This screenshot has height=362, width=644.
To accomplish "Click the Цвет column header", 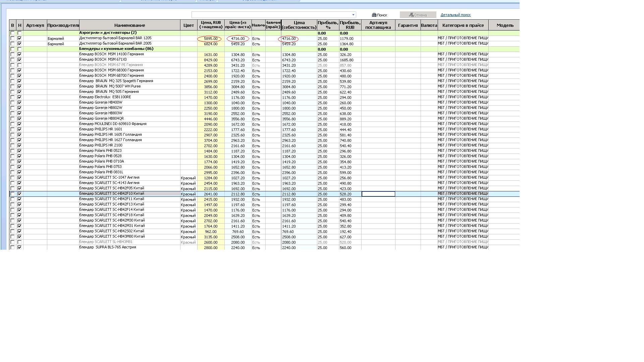I will coord(189,25).
